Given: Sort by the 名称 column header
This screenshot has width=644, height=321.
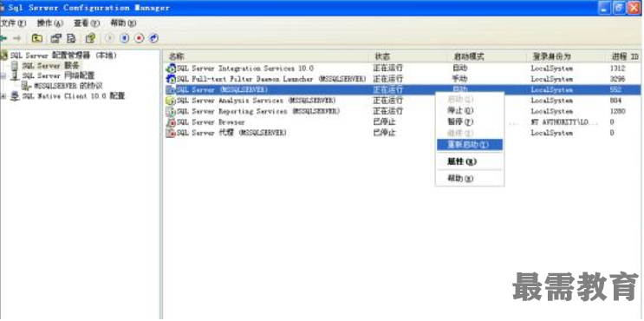Looking at the screenshot, I should (x=267, y=56).
